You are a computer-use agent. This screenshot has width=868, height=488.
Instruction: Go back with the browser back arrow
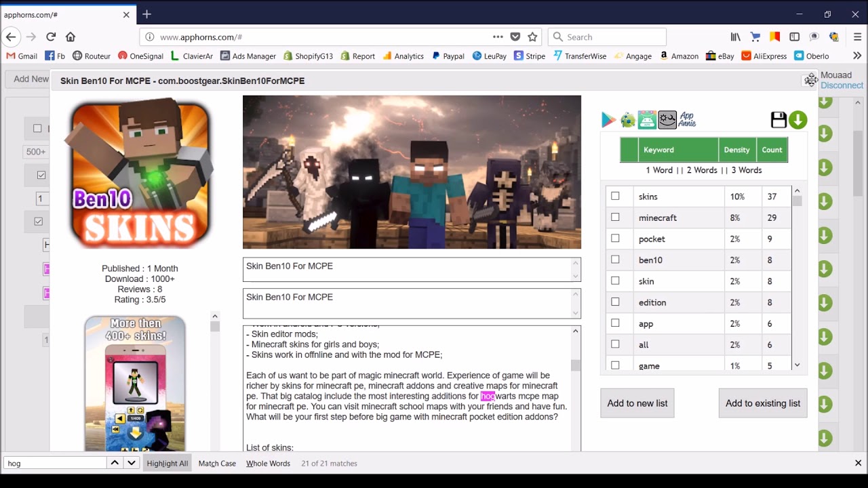click(11, 37)
